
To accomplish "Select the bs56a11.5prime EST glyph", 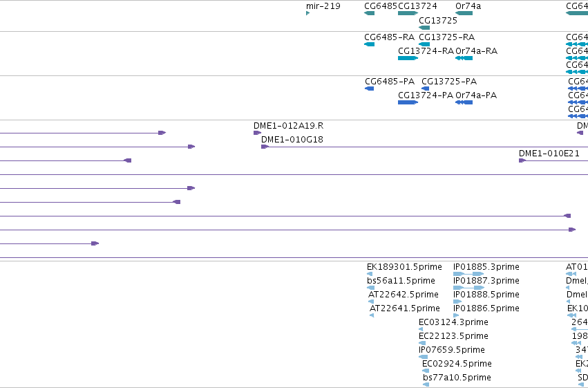I will coord(370,288).
